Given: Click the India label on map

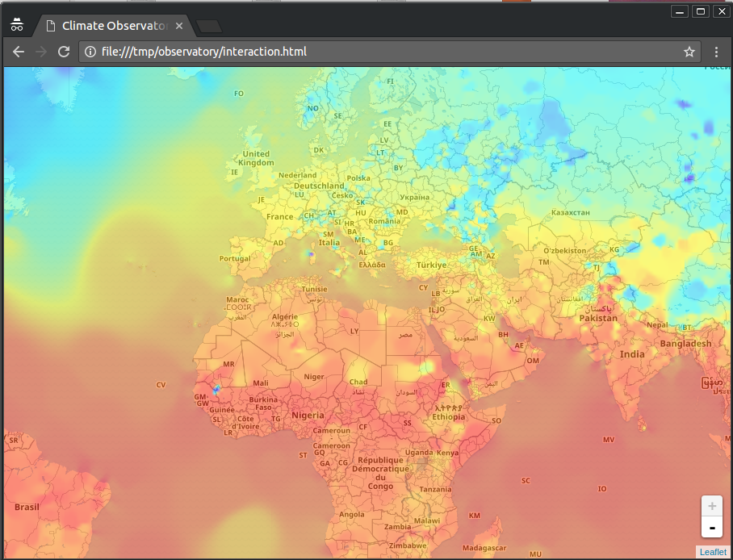Looking at the screenshot, I should pyautogui.click(x=632, y=354).
